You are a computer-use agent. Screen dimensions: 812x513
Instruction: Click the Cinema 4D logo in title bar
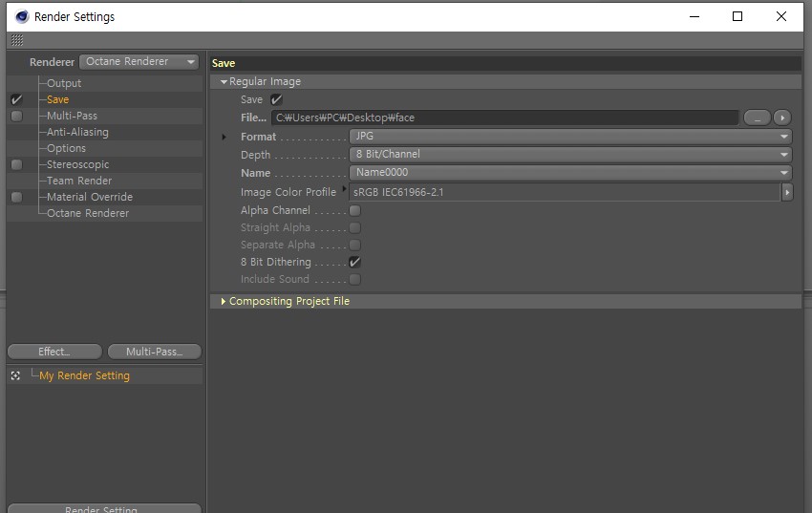click(22, 16)
